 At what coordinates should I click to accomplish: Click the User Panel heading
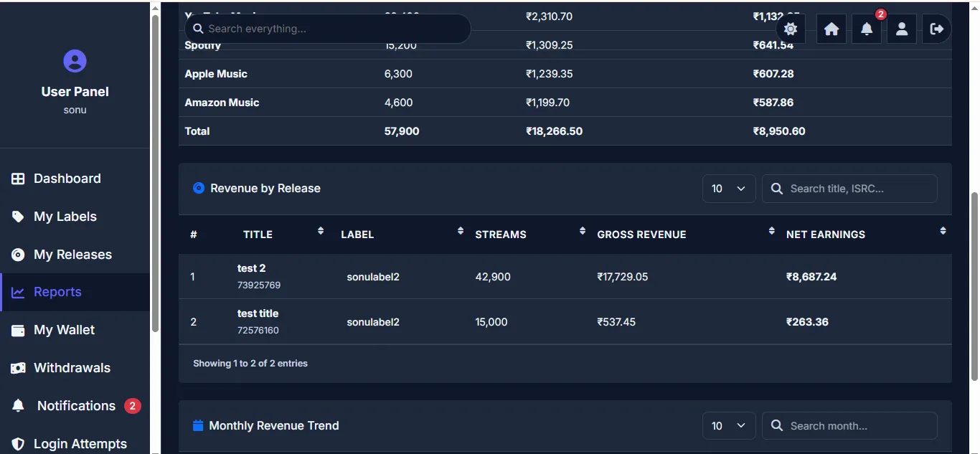(x=75, y=92)
